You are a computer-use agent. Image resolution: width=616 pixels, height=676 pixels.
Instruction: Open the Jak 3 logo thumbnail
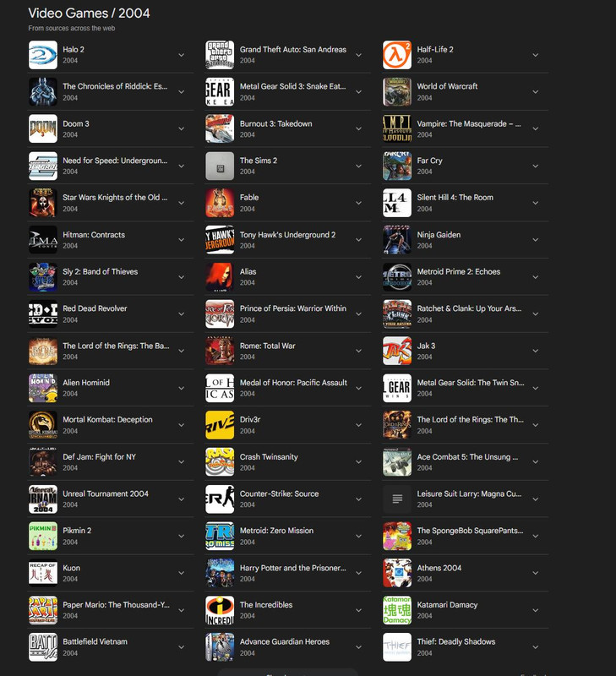397,351
